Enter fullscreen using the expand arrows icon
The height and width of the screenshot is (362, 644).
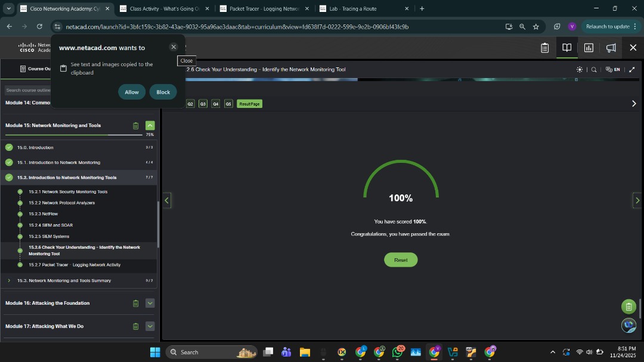tap(631, 69)
